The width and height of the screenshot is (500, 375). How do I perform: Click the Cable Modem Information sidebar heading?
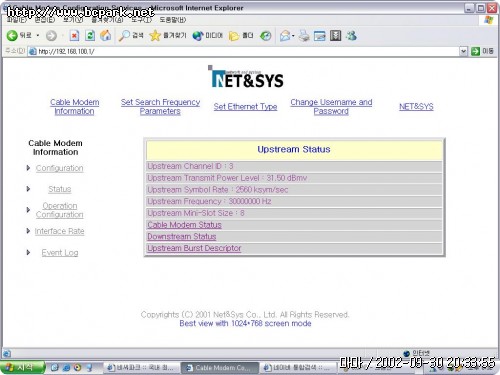tap(55, 147)
